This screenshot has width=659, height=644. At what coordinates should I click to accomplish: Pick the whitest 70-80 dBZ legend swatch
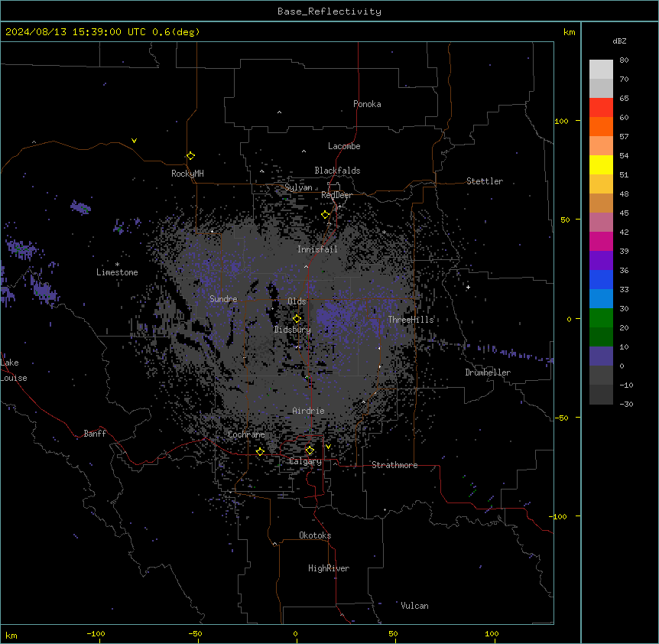pyautogui.click(x=601, y=70)
